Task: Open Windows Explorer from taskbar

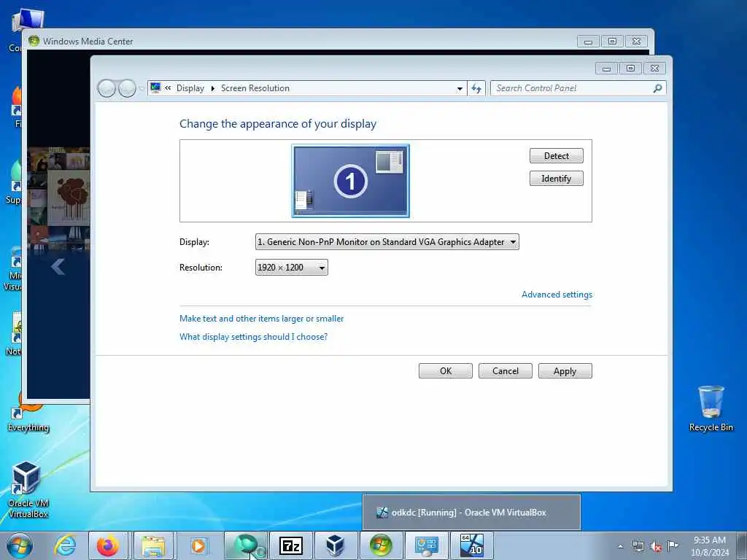Action: point(153,545)
